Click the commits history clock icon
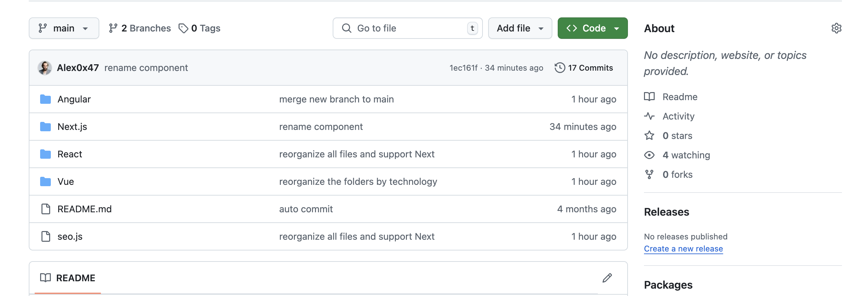The width and height of the screenshot is (868, 296). [x=560, y=68]
